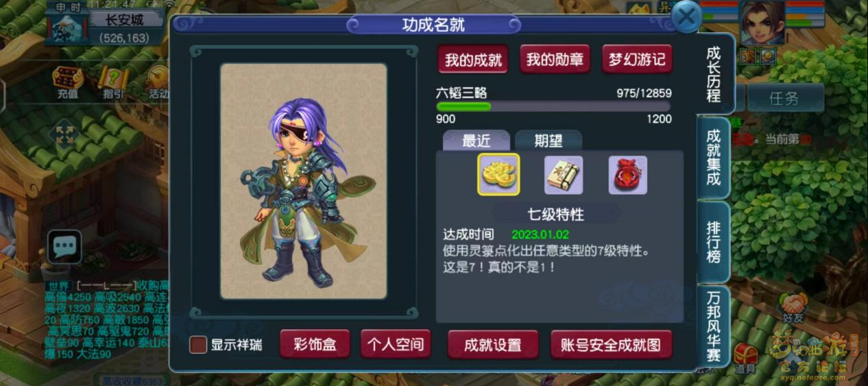Image resolution: width=868 pixels, height=386 pixels.
Task: Tap the player avatar portrait
Action: pyautogui.click(x=761, y=23)
